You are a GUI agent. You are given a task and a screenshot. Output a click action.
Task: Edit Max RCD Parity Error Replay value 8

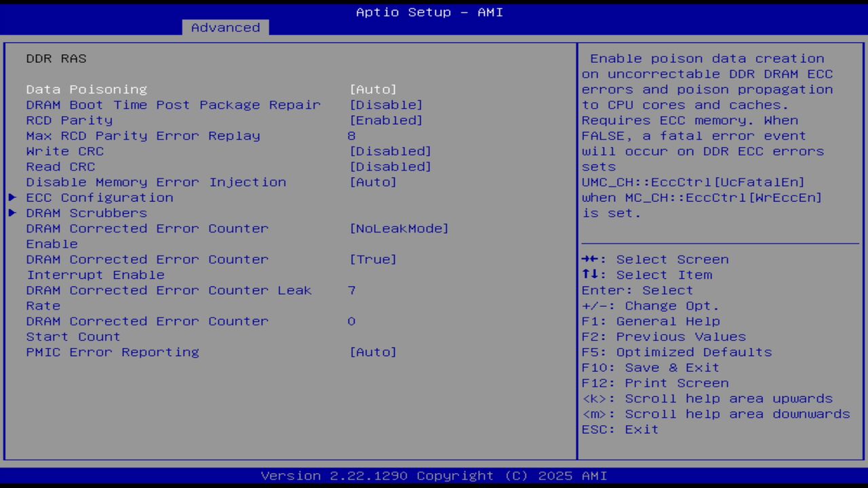351,136
